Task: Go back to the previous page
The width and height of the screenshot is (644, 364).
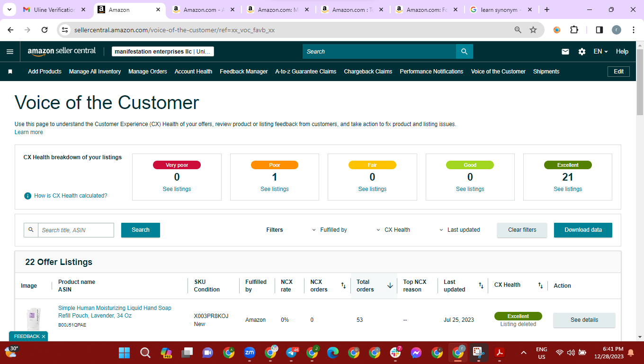Action: pyautogui.click(x=10, y=30)
